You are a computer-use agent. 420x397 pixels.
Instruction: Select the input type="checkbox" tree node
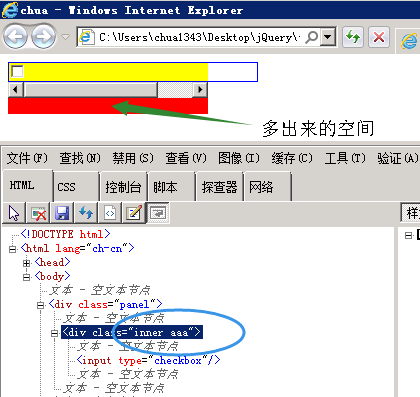[x=148, y=360]
